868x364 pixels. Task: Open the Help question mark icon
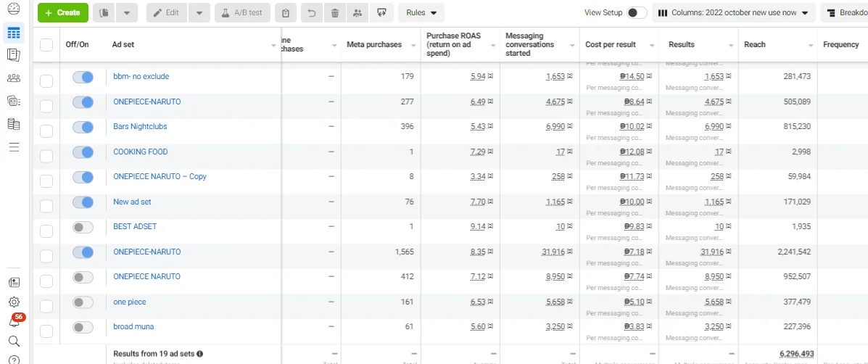click(x=14, y=360)
